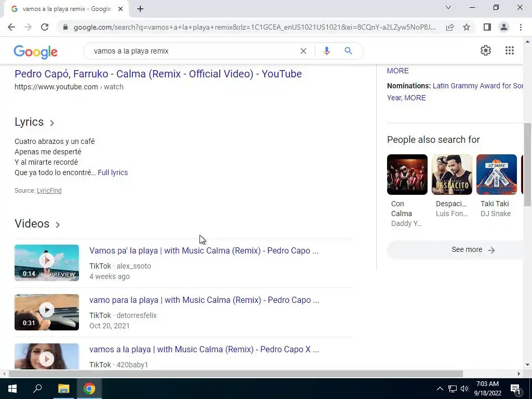Click the vertical scrollbar thumb
The height and width of the screenshot is (399, 532).
[527, 165]
